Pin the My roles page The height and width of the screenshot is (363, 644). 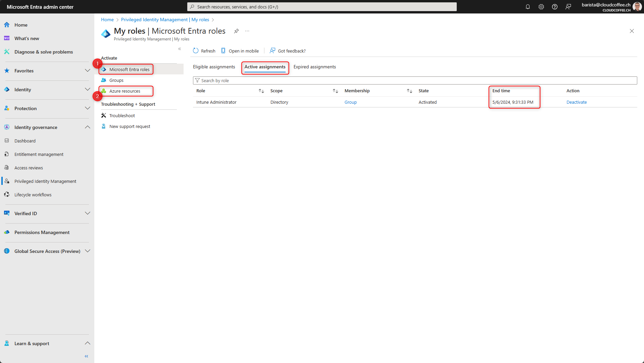coord(236,31)
